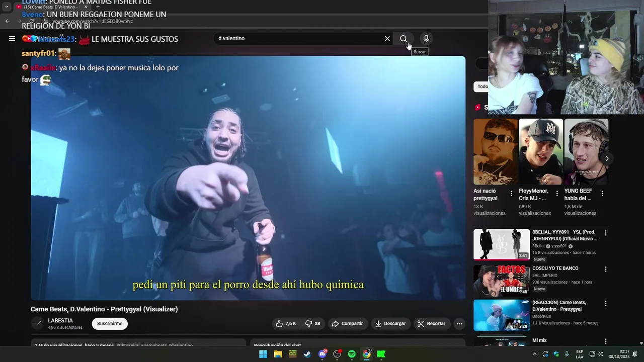Click the 'COSCU YO TE BANCO' title text

pos(555,268)
